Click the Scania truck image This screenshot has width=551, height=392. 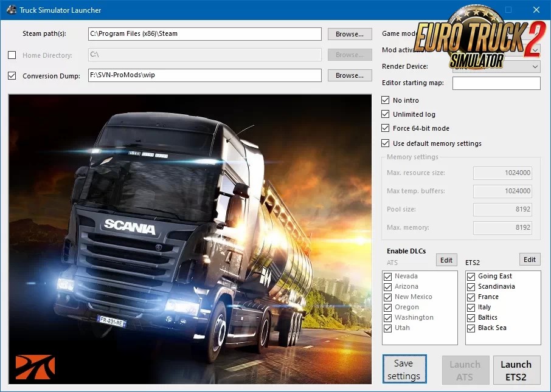point(190,239)
